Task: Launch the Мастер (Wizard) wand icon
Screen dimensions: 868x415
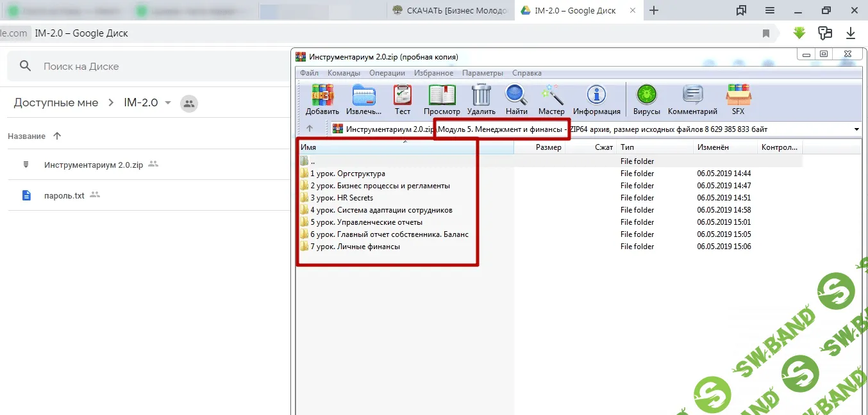Action: pyautogui.click(x=551, y=96)
